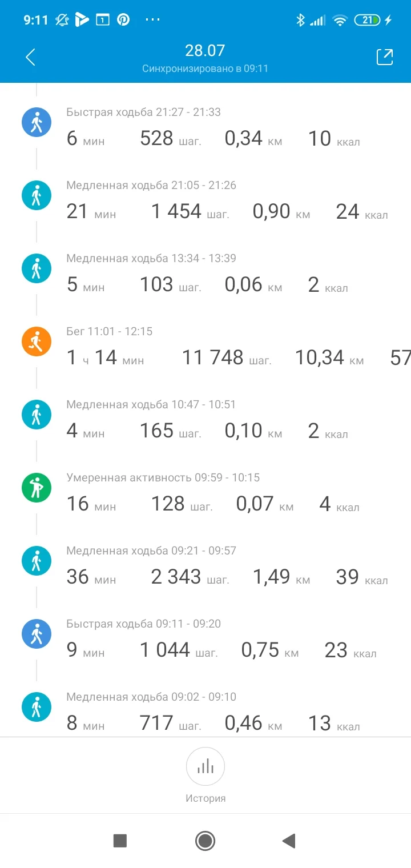Tap the back arrow in header
Image resolution: width=411 pixels, height=868 pixels.
(x=31, y=57)
